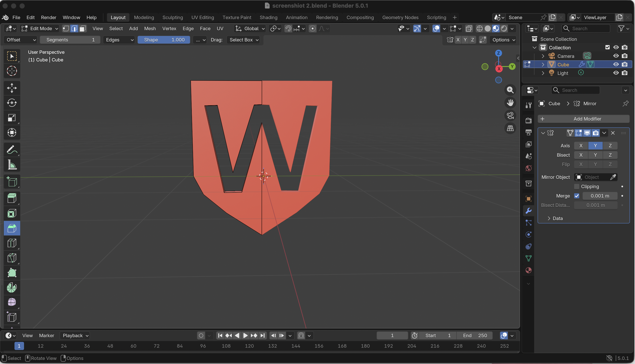The image size is (635, 364).
Task: Choose the Measure tool
Action: (12, 165)
